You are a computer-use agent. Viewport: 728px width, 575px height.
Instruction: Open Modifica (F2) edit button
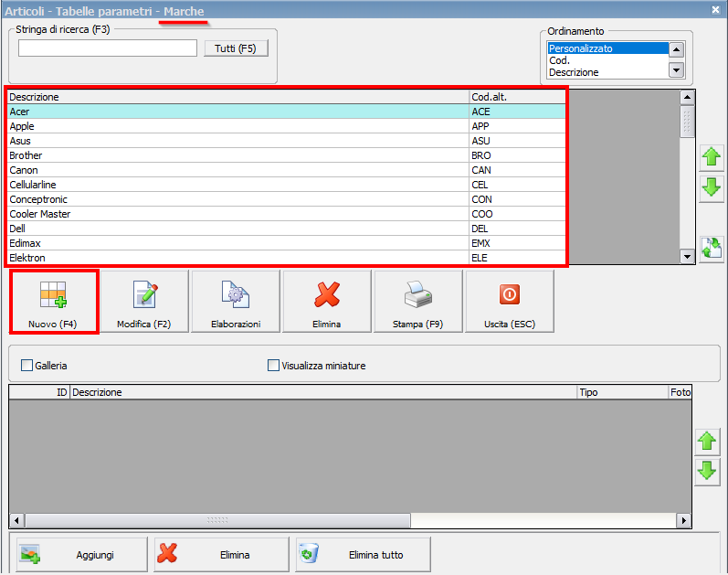point(144,302)
